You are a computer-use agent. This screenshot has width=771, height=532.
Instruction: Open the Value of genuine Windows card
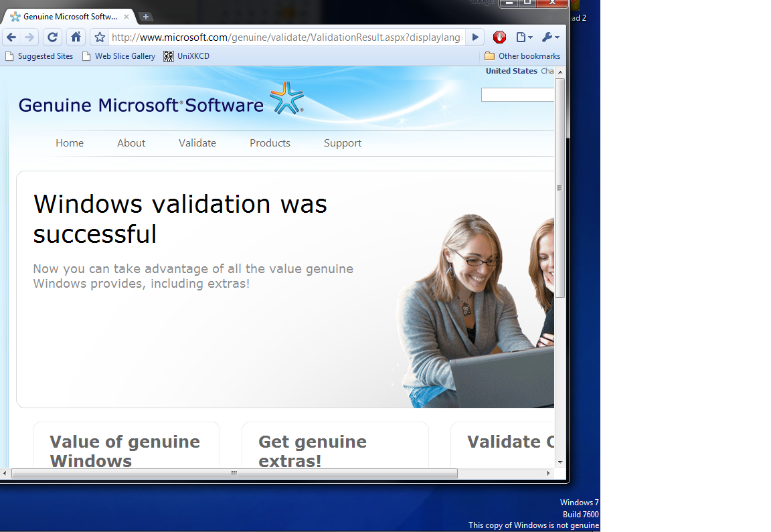[126, 446]
